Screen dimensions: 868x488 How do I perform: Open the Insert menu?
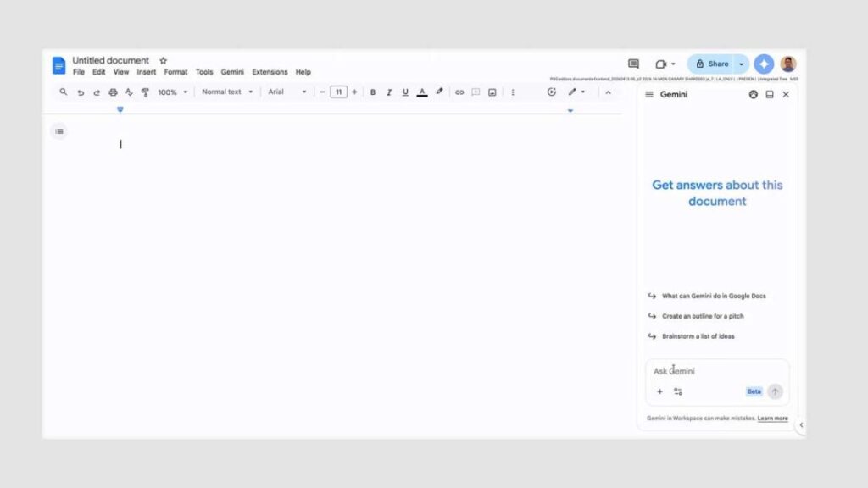[x=146, y=72]
